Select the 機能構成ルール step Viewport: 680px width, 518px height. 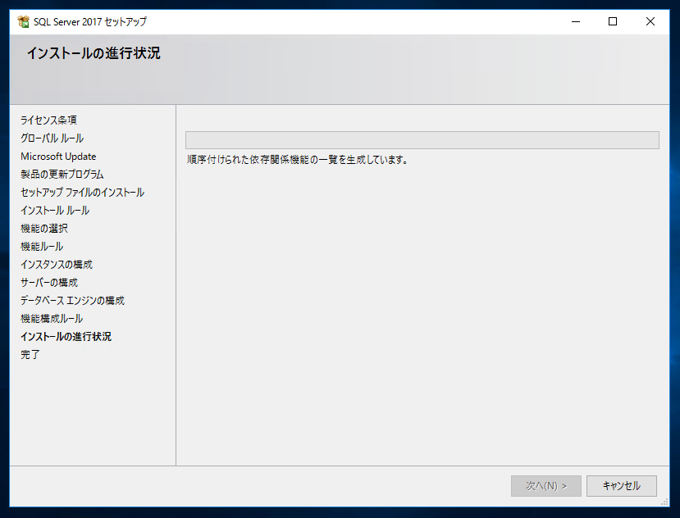[52, 318]
